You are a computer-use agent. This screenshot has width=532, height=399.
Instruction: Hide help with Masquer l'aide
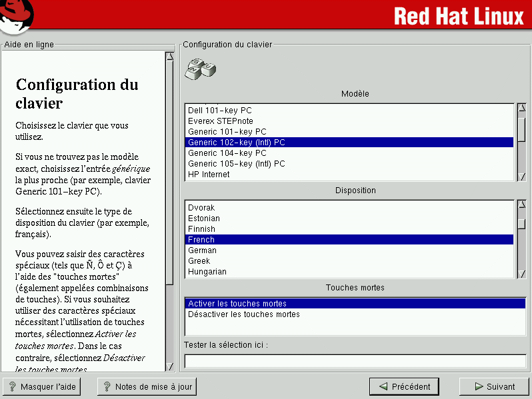[x=41, y=386]
